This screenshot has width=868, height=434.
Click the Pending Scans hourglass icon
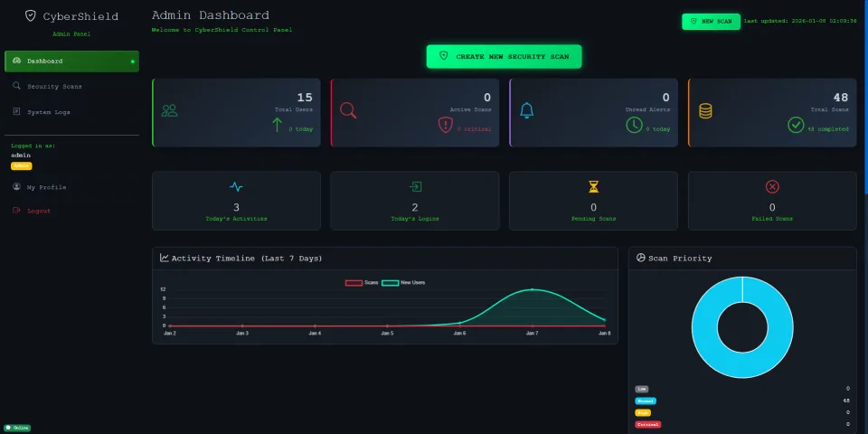click(x=593, y=187)
